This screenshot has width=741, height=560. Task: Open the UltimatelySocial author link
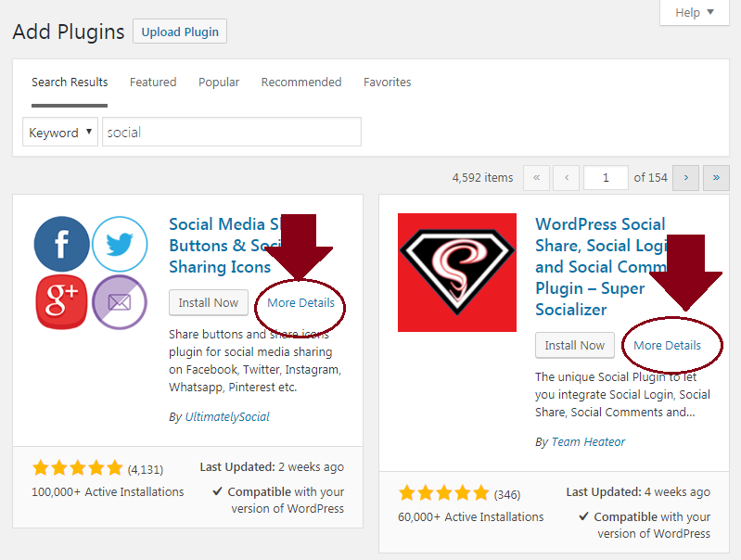[x=226, y=417]
